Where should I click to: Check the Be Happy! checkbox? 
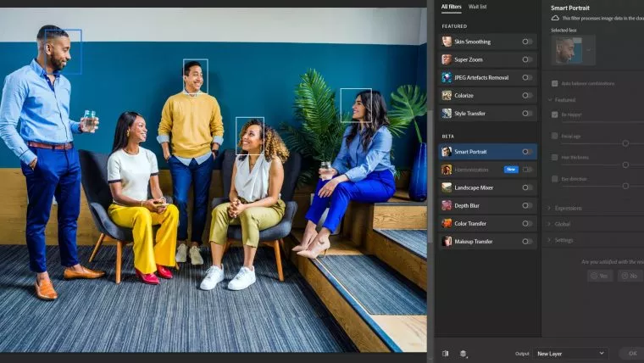coord(555,114)
